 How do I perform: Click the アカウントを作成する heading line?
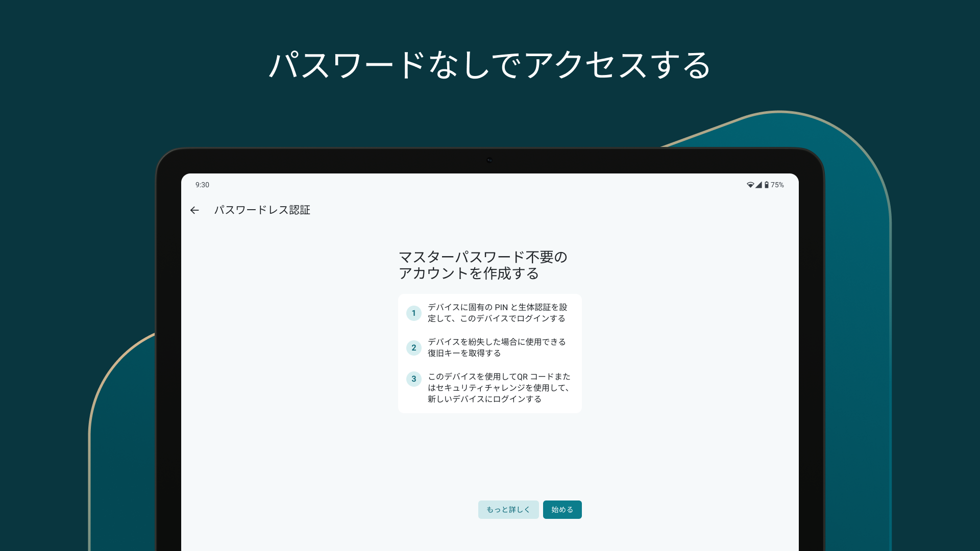tap(469, 273)
